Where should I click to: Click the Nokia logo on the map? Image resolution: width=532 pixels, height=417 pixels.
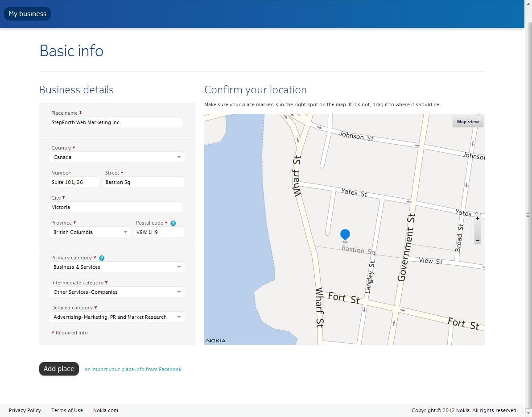coord(216,341)
